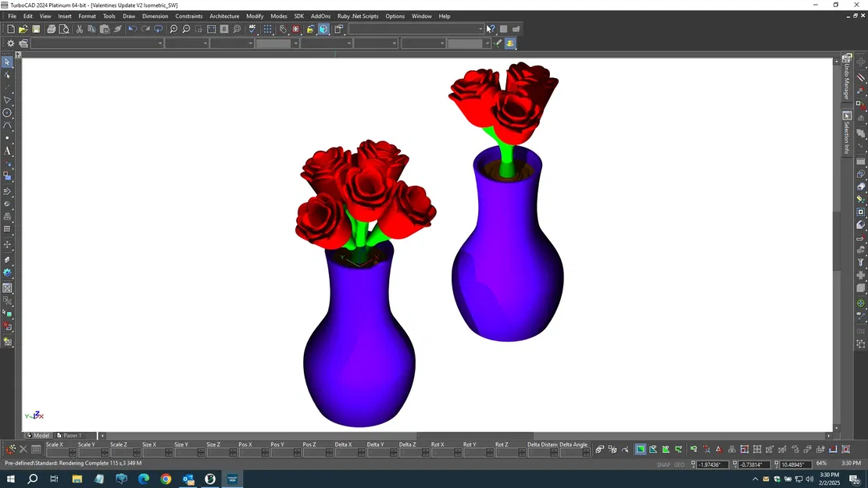Viewport: 868px width, 488px height.
Task: Select the Circle tool in the left toolbar
Action: [8, 112]
